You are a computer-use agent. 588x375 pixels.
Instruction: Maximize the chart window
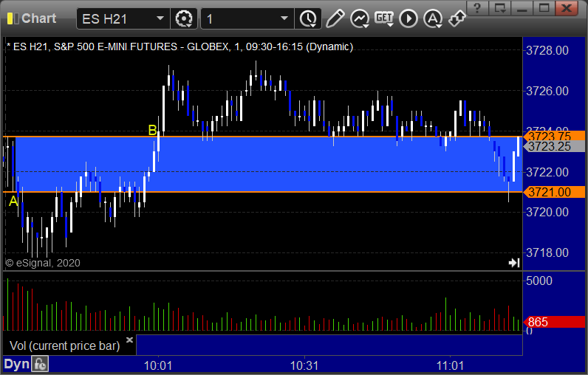544,7
